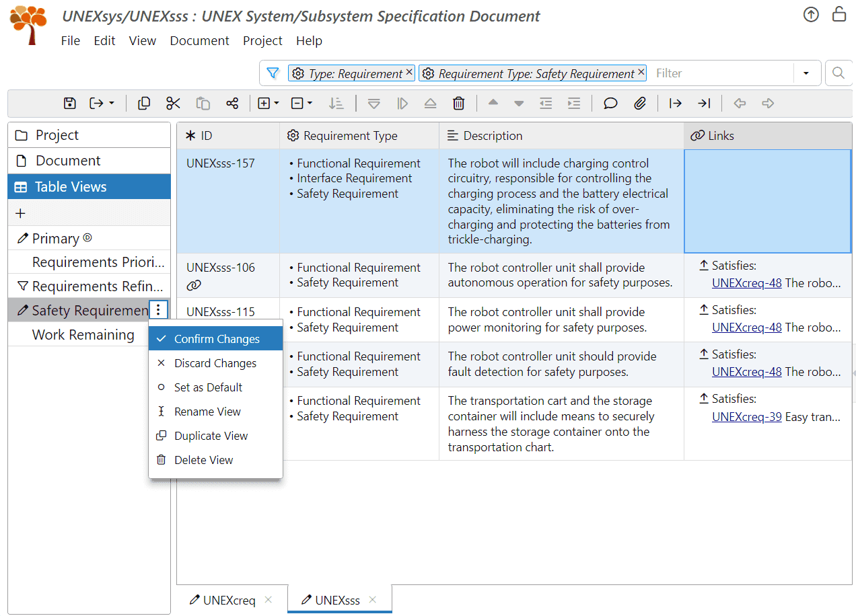Open UNEXcreq-39 link in Links column
This screenshot has width=856, height=616.
tap(747, 417)
